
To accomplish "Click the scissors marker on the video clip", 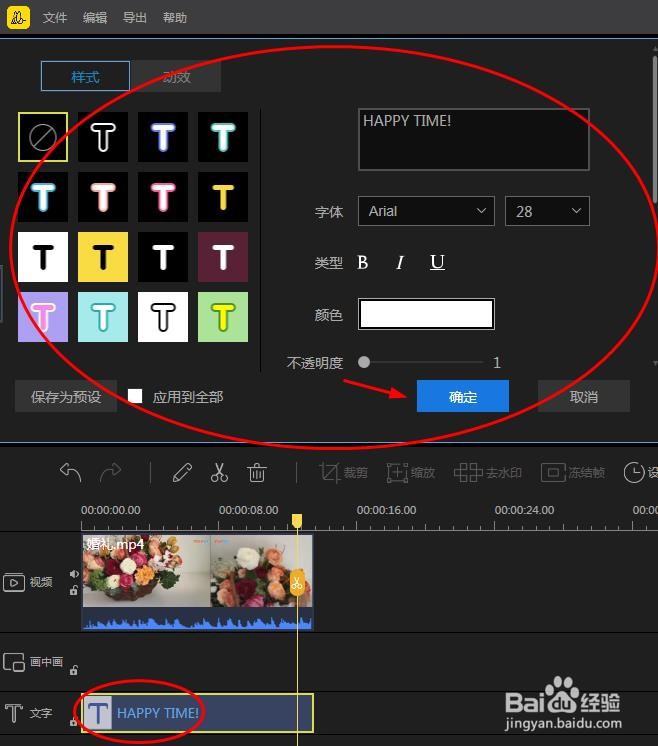I will click(x=297, y=583).
